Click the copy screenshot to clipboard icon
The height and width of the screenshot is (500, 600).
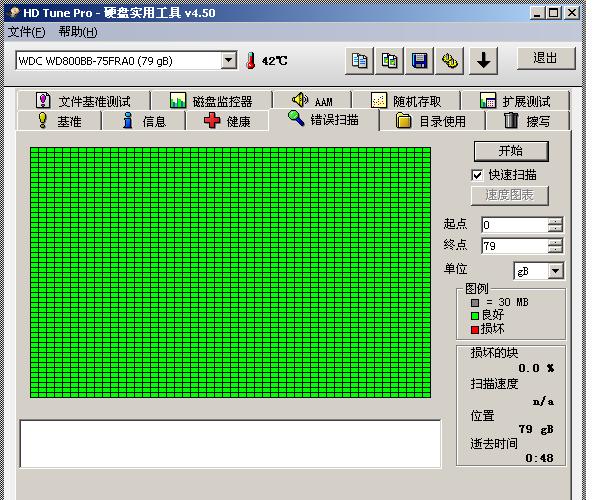coord(390,61)
